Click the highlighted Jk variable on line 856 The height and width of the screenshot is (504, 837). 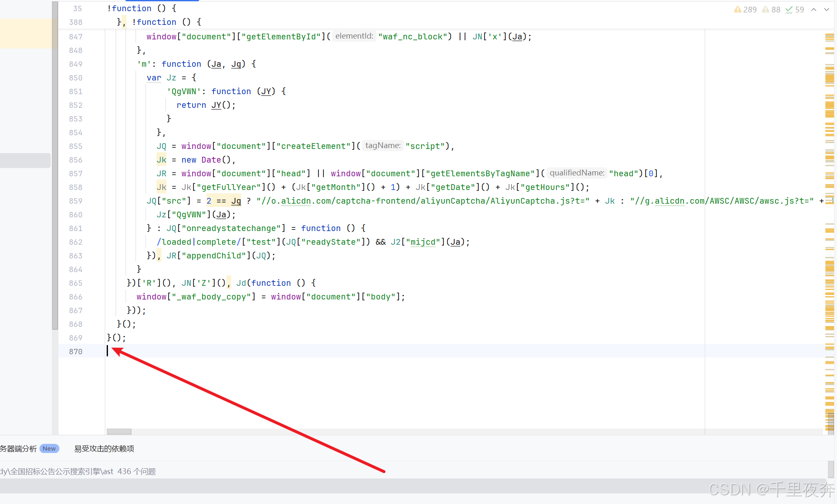(x=162, y=160)
